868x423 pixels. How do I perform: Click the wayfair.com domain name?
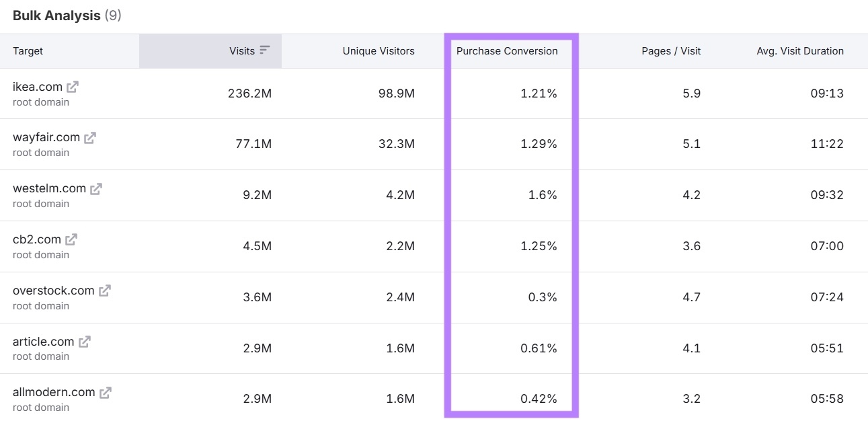[46, 137]
